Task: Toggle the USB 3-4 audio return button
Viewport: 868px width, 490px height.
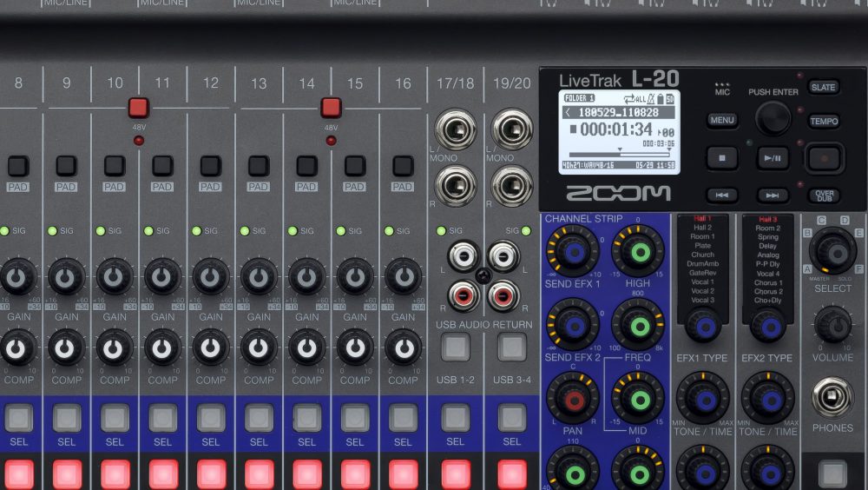Action: click(511, 348)
